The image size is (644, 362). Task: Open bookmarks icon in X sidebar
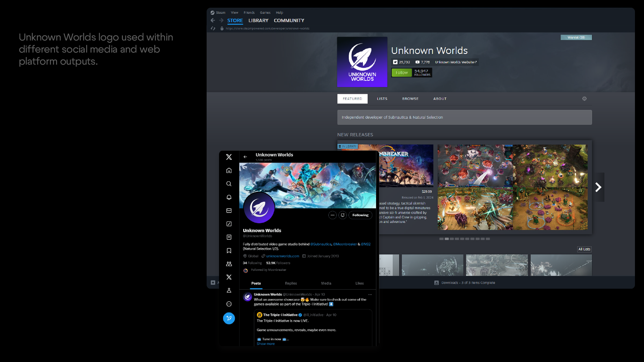[229, 251]
